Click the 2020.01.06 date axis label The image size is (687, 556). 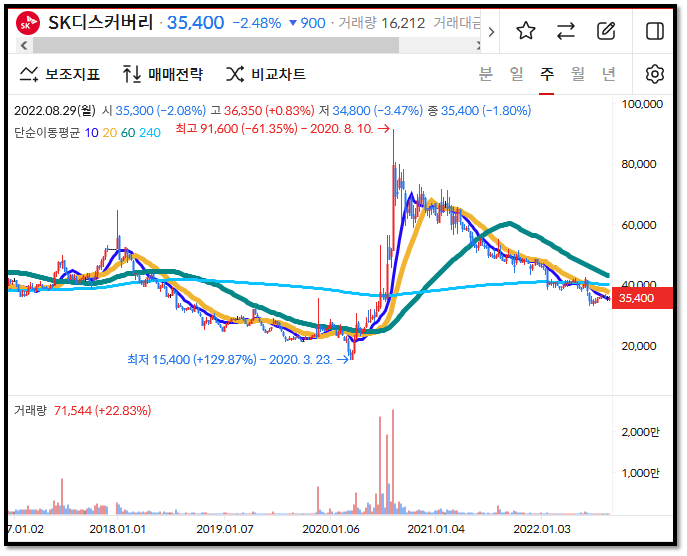[x=331, y=529]
